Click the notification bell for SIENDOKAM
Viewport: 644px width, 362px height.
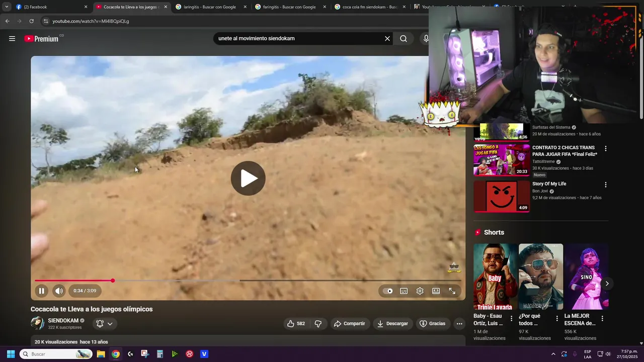coord(100,324)
